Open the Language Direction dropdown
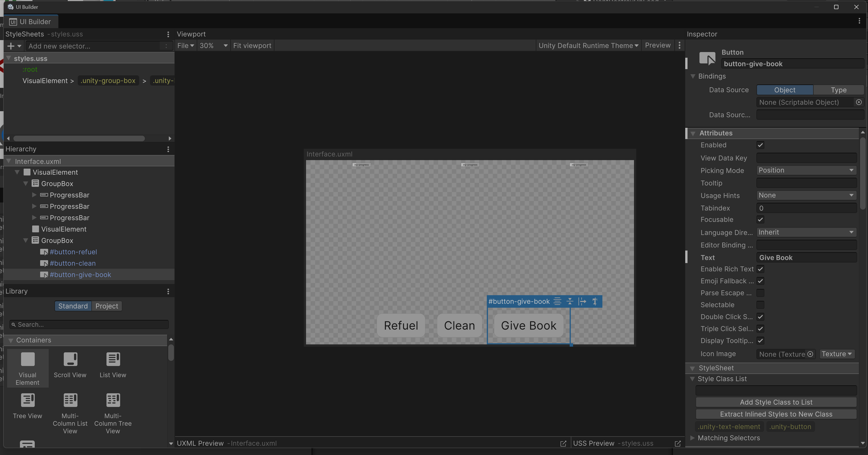868x455 pixels. 806,233
